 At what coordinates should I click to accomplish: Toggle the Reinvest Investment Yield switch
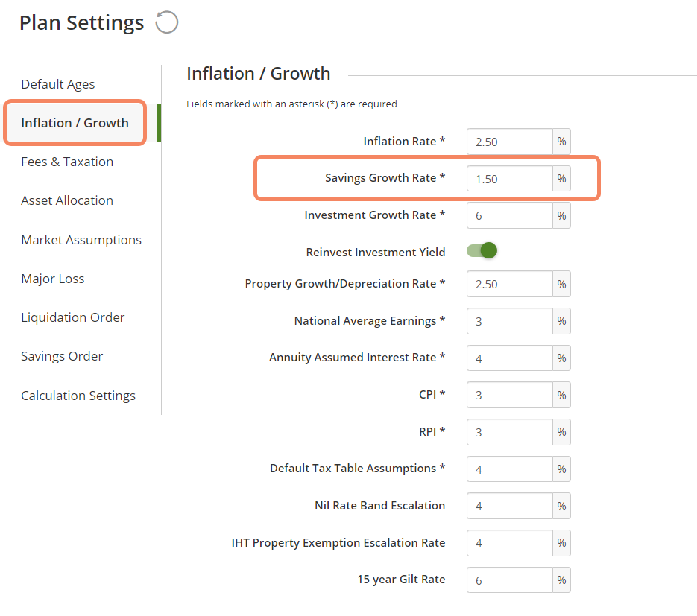click(x=482, y=250)
